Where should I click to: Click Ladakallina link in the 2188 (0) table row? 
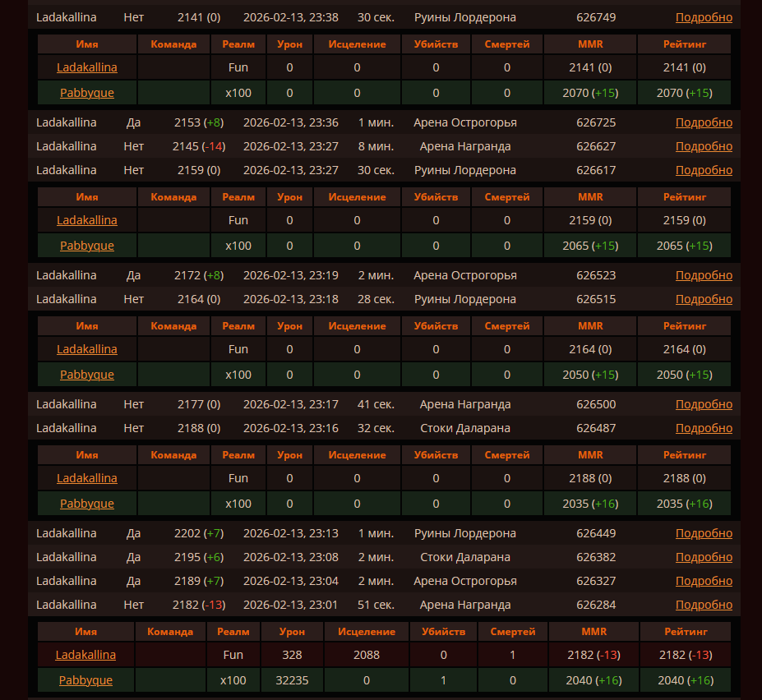pyautogui.click(x=87, y=478)
